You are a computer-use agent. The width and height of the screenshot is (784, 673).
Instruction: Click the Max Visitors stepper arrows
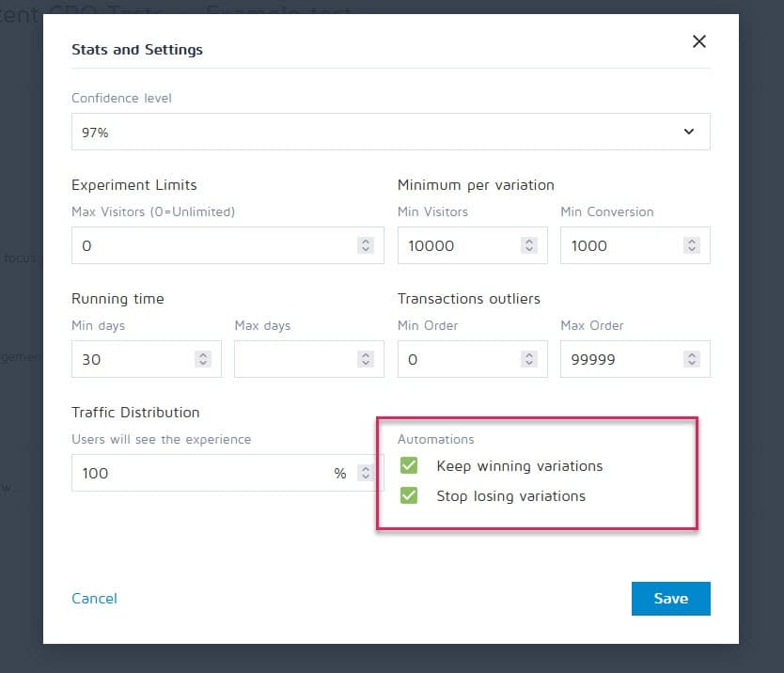pyautogui.click(x=366, y=245)
